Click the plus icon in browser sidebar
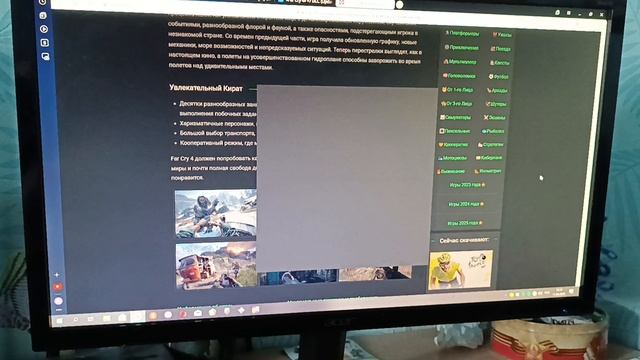The height and width of the screenshot is (360, 640). (x=57, y=275)
